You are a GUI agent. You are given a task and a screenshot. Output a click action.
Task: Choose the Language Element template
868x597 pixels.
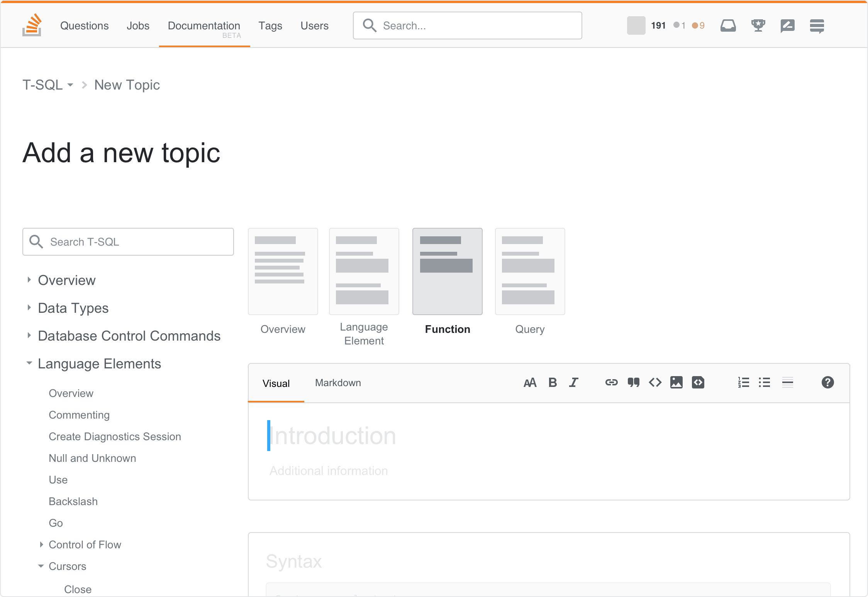click(x=364, y=271)
